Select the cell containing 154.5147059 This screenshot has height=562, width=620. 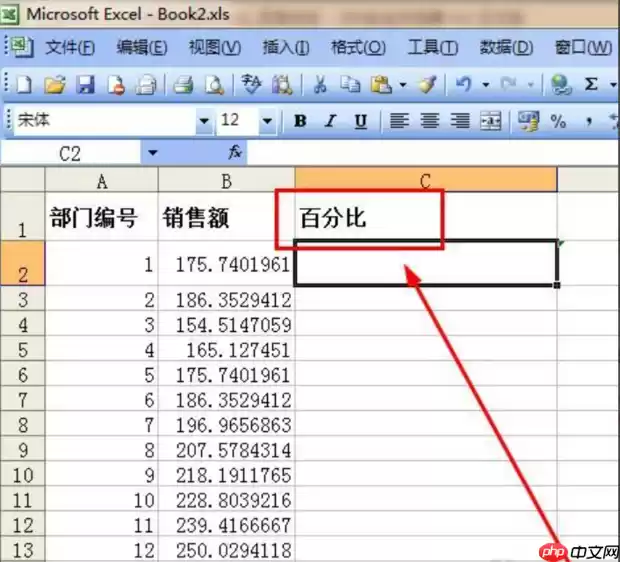(x=227, y=324)
